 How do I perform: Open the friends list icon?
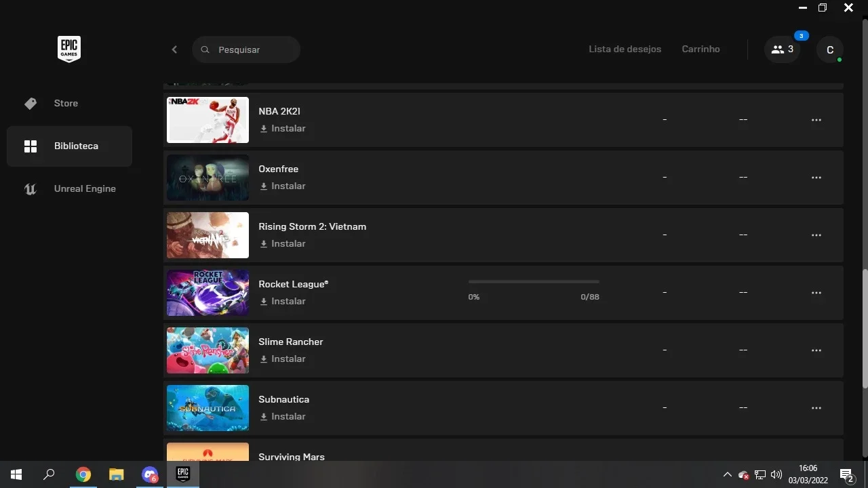coord(782,49)
